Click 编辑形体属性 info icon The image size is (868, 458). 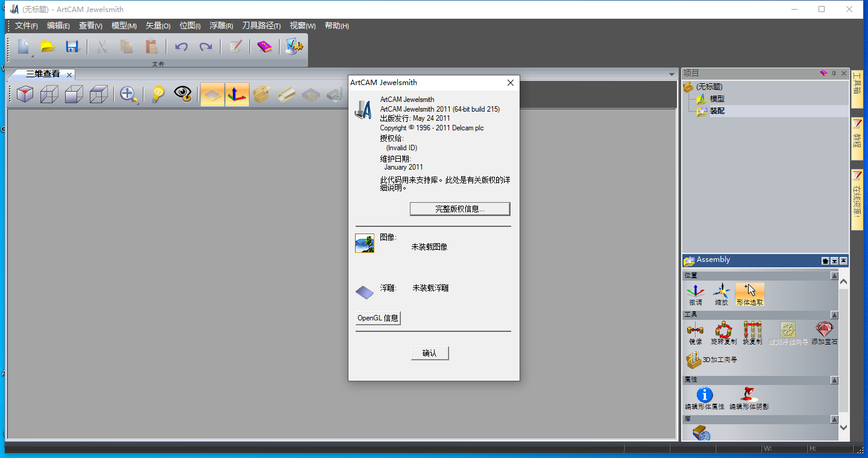pyautogui.click(x=705, y=399)
